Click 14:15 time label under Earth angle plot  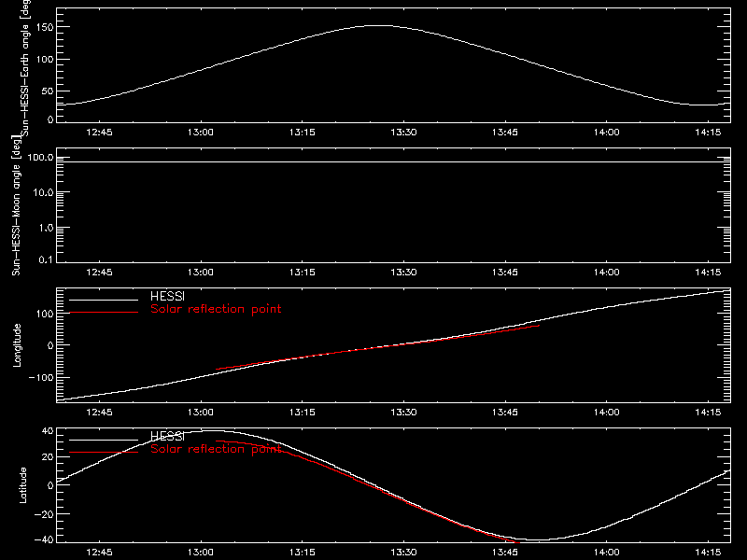coord(708,132)
